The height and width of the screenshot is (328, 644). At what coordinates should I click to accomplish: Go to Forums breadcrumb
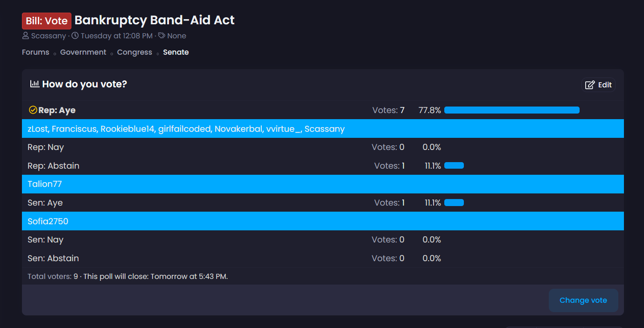tap(35, 52)
